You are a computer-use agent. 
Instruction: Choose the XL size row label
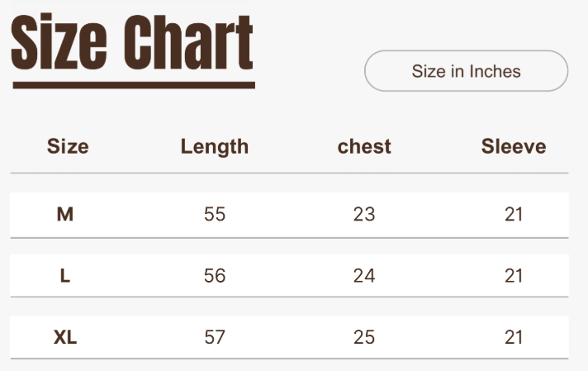coord(65,337)
